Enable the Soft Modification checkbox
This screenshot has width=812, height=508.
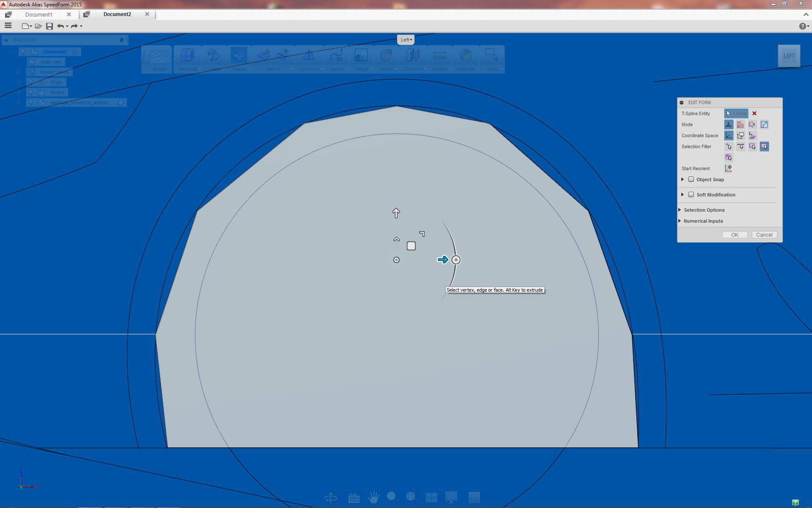point(691,195)
